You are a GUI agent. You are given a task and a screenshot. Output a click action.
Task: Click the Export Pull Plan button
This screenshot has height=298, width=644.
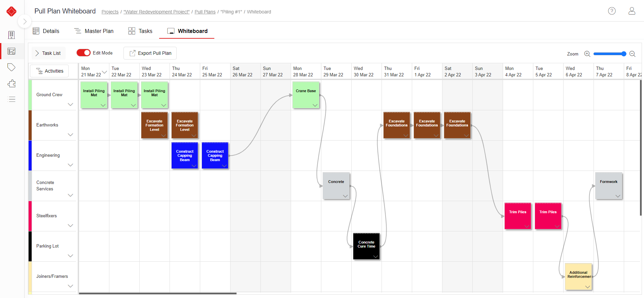pos(150,53)
